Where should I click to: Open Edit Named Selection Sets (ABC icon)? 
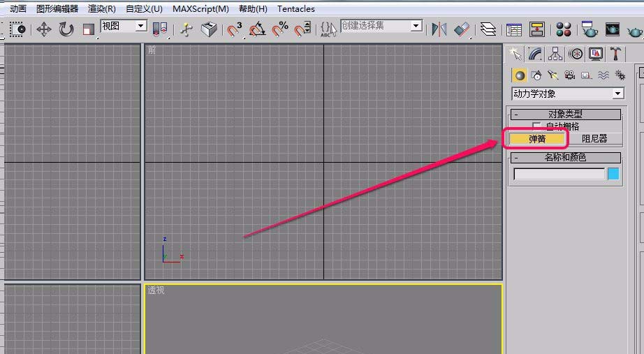[328, 29]
